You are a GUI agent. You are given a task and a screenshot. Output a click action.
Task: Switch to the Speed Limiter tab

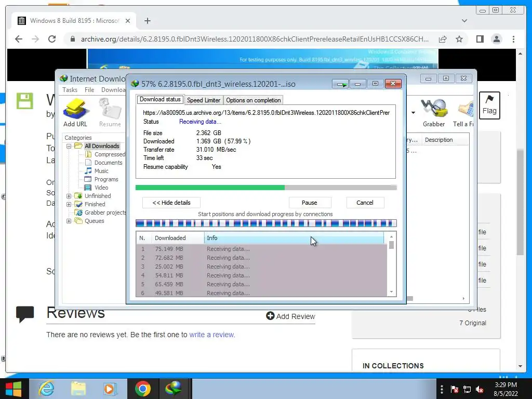pos(204,100)
